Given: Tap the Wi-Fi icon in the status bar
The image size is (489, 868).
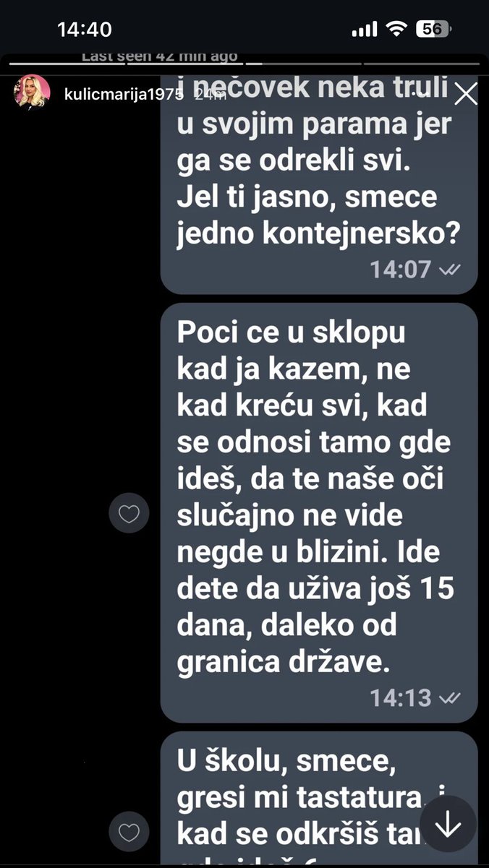Looking at the screenshot, I should coord(396,29).
